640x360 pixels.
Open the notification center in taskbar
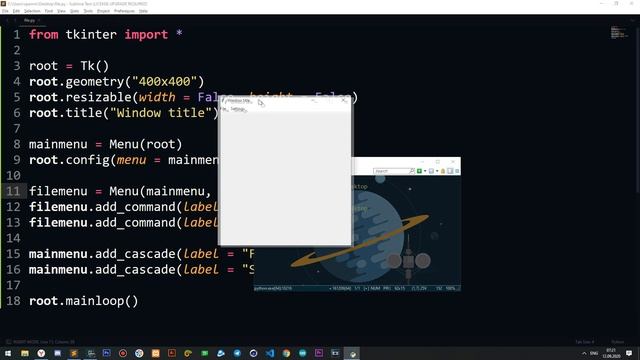[629, 353]
